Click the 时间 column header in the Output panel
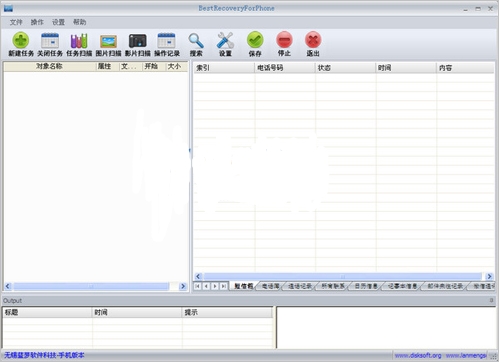This screenshot has height=362, width=499. tap(137, 312)
